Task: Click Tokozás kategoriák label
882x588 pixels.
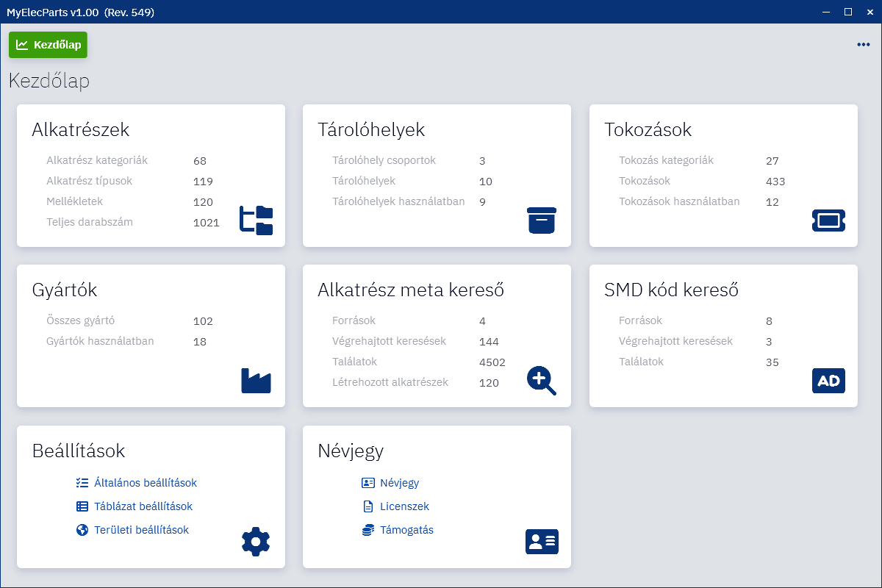Action: click(667, 160)
